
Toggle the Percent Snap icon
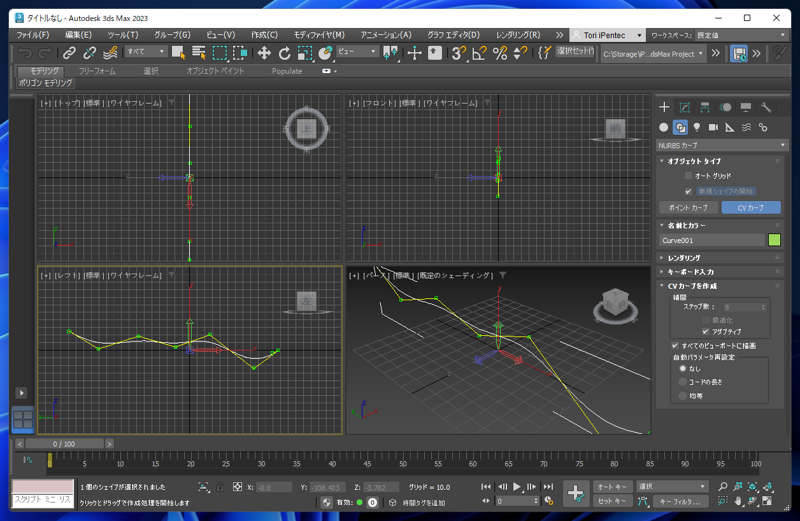[x=500, y=53]
